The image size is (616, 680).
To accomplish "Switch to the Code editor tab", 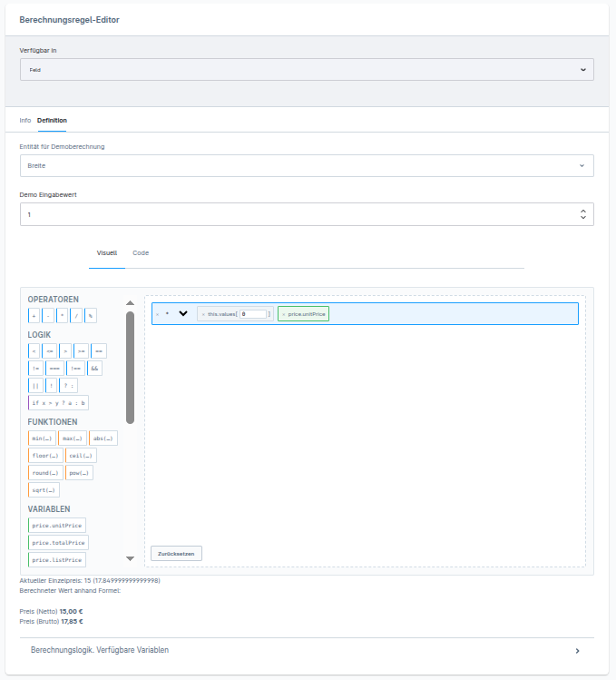I will pyautogui.click(x=141, y=252).
